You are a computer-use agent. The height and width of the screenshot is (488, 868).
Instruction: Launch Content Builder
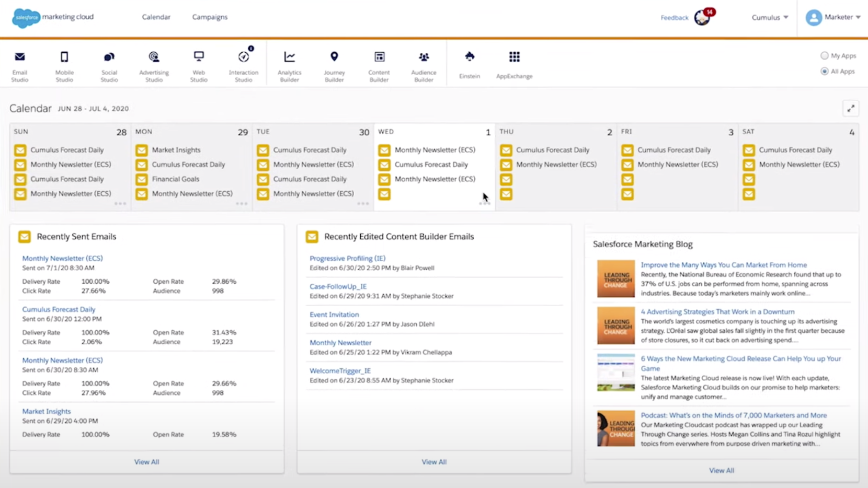tap(379, 64)
